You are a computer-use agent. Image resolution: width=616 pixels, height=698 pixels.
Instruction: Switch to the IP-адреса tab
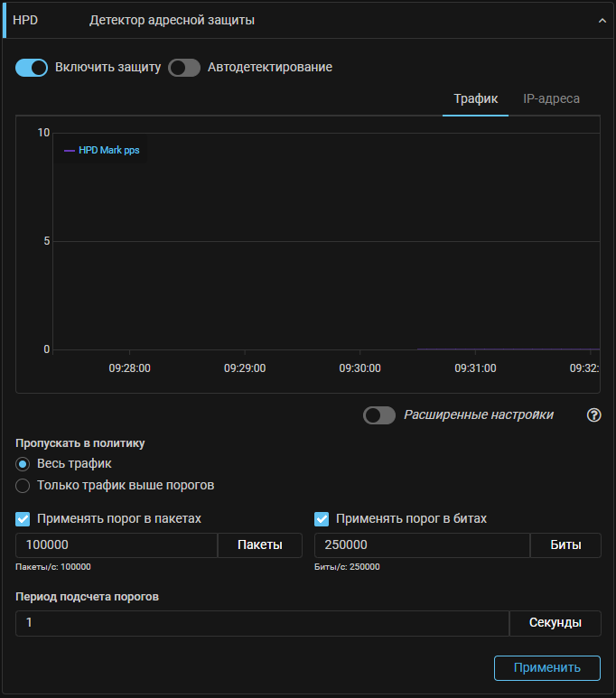tap(551, 98)
